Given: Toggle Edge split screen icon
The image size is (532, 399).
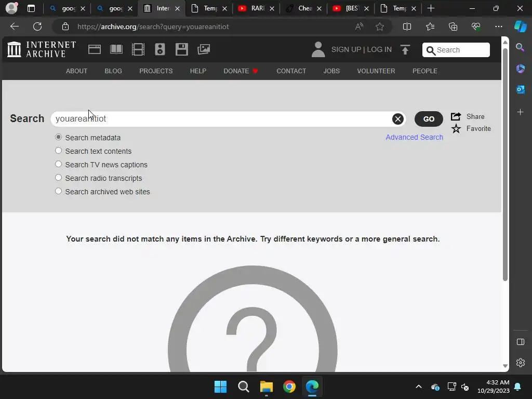Looking at the screenshot, I should tap(407, 26).
